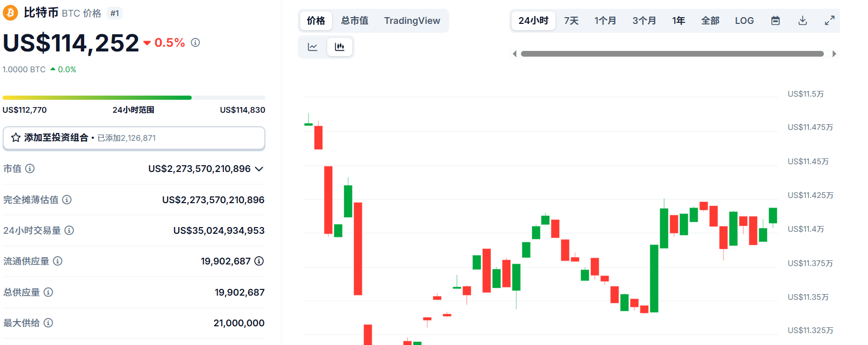This screenshot has height=345, width=868.
Task: Click the US$11.5万 axis label
Action: click(806, 94)
